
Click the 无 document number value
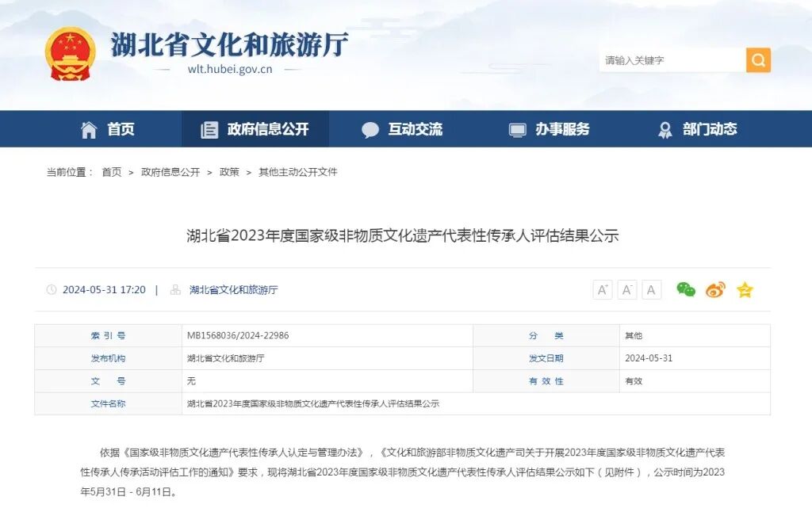coord(192,380)
